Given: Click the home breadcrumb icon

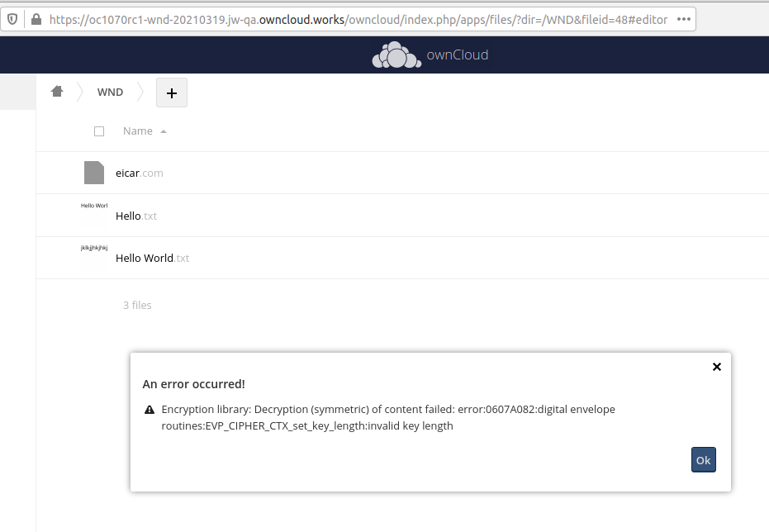Looking at the screenshot, I should click(x=56, y=91).
